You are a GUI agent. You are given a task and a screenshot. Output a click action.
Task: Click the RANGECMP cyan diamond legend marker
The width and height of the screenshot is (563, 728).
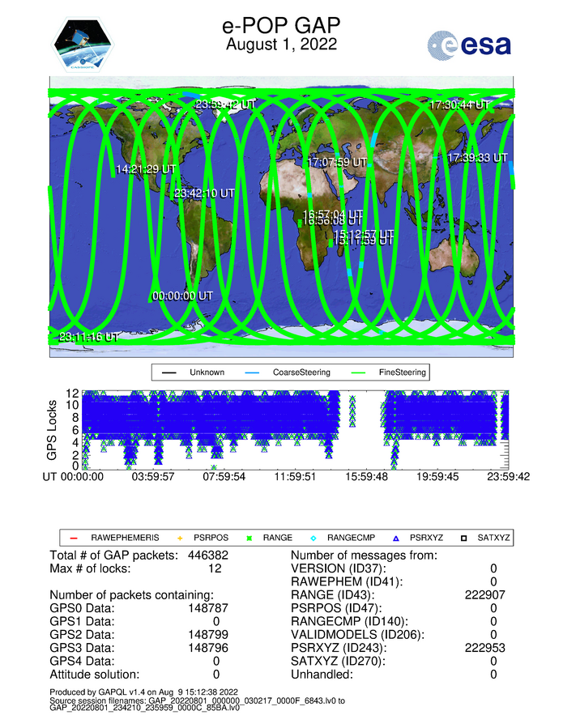coord(313,537)
